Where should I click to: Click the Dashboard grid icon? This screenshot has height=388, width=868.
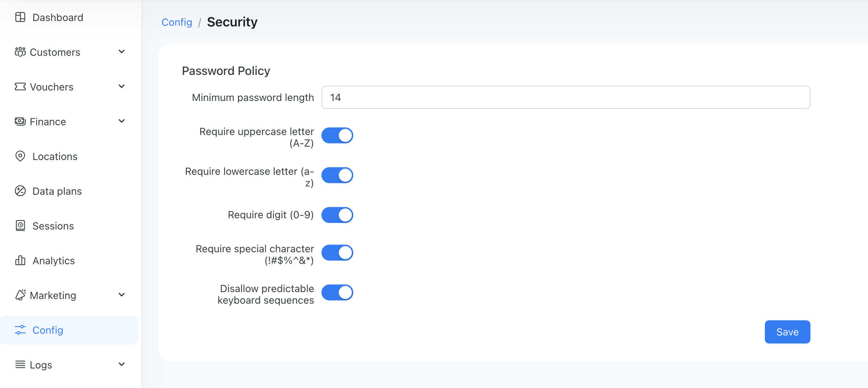tap(20, 17)
